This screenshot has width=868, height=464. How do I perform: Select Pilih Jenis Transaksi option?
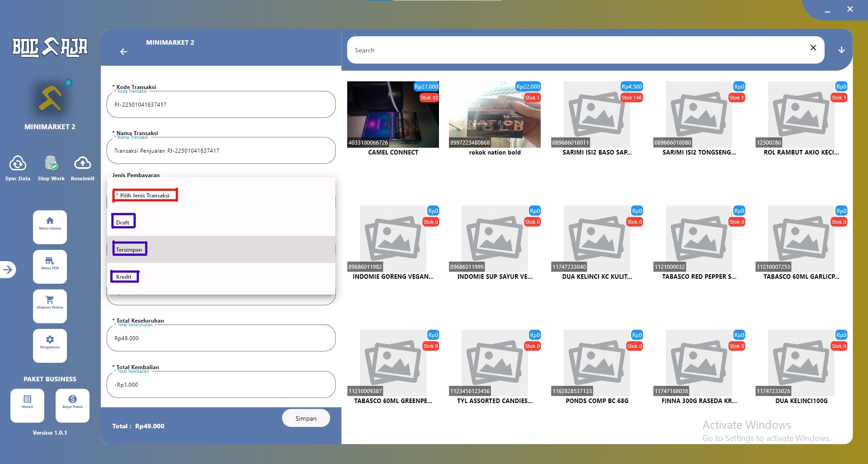(221, 195)
